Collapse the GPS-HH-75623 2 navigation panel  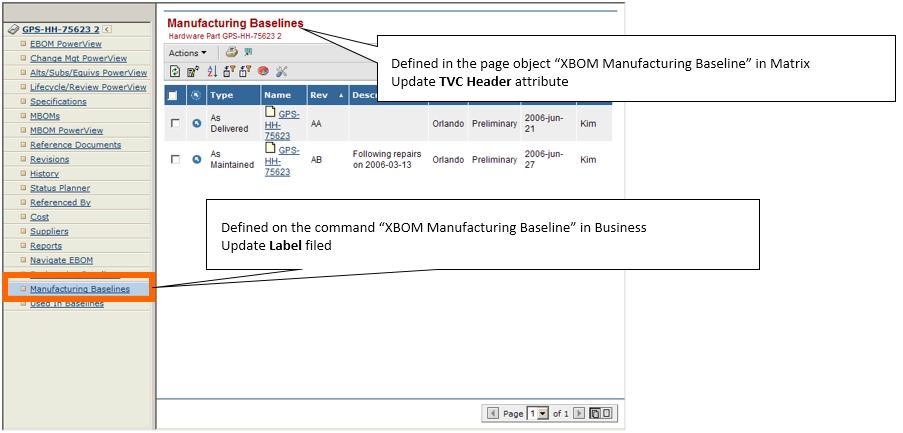click(107, 30)
